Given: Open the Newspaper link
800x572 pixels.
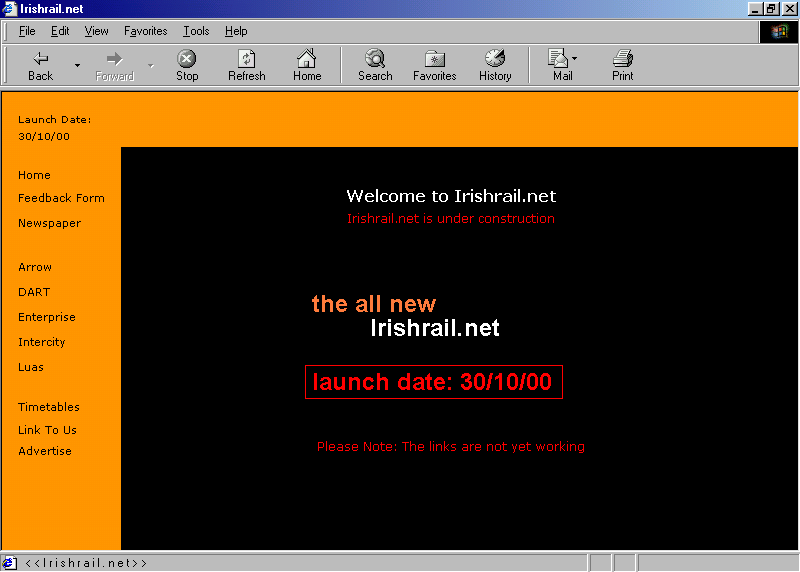Looking at the screenshot, I should point(49,223).
